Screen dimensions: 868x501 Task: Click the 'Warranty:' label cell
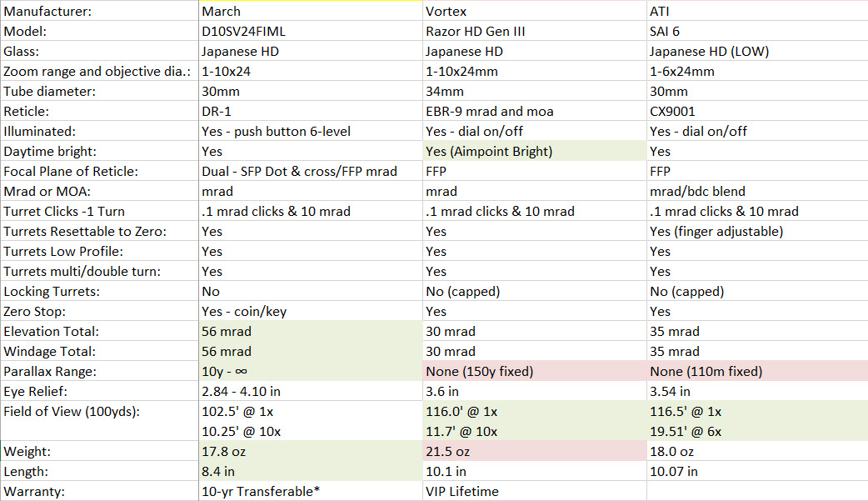(100, 491)
